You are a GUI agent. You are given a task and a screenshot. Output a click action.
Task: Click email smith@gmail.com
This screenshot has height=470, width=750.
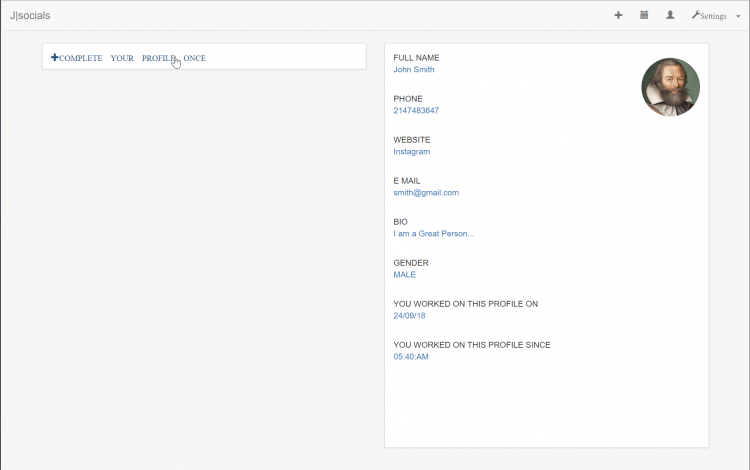coord(426,193)
